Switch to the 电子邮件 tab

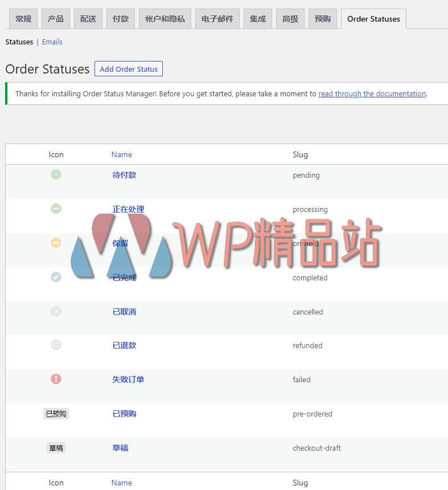217,19
